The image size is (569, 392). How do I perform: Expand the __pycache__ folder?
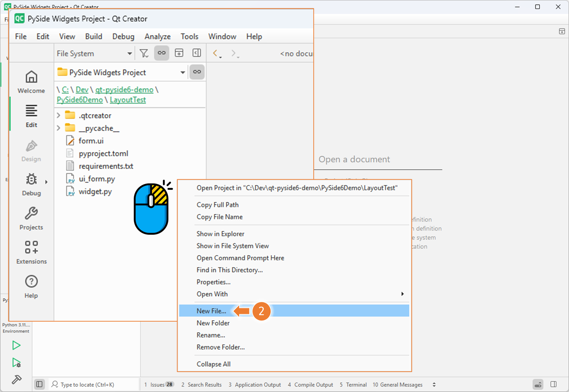(59, 128)
